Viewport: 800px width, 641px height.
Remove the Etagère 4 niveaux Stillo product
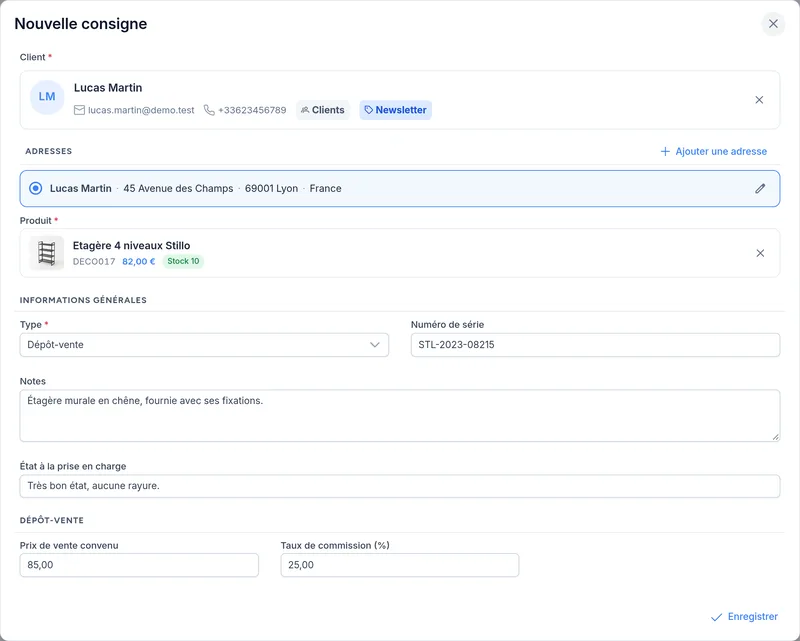(760, 253)
